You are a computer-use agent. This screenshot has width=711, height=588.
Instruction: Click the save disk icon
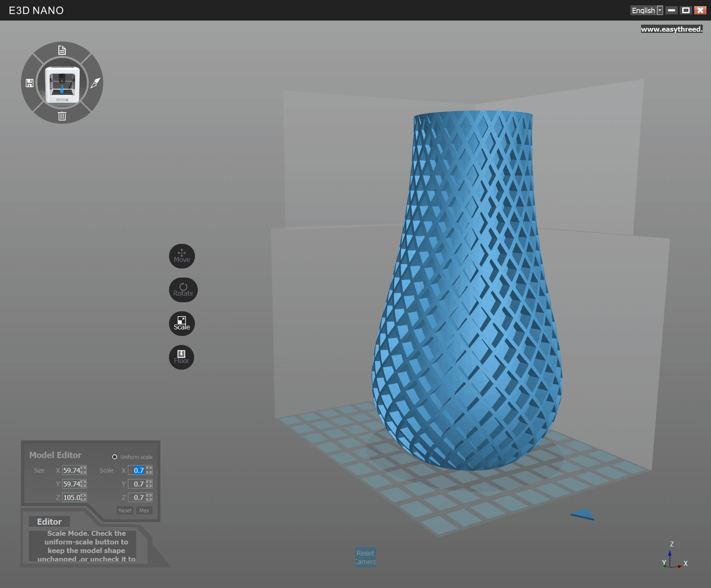coord(30,83)
